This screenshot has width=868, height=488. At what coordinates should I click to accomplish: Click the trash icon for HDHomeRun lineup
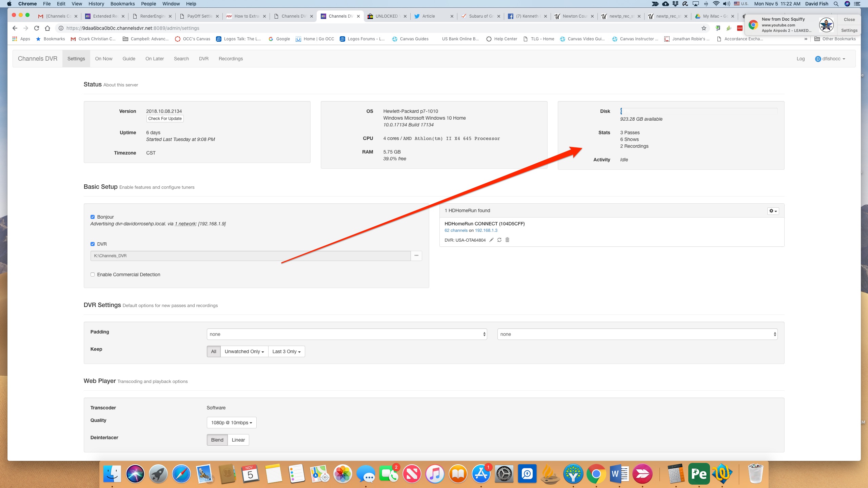[507, 240]
